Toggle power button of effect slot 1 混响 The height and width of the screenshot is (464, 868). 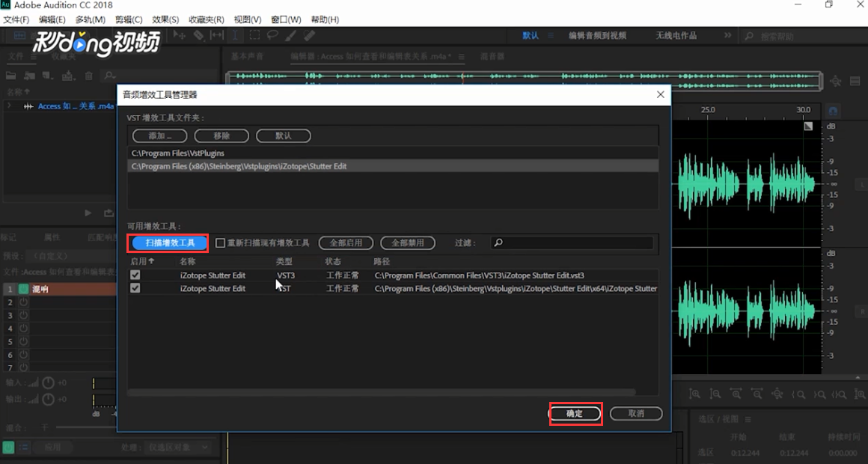pos(23,289)
